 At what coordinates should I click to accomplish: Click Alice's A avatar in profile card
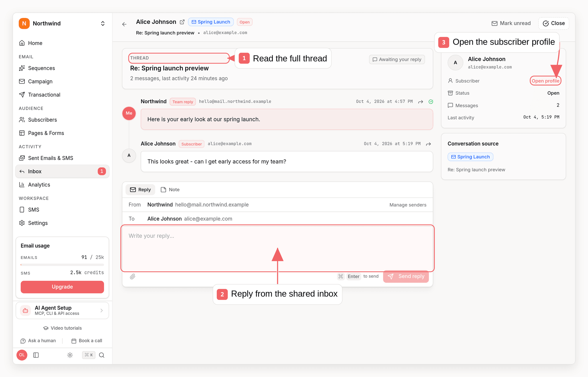pyautogui.click(x=455, y=63)
